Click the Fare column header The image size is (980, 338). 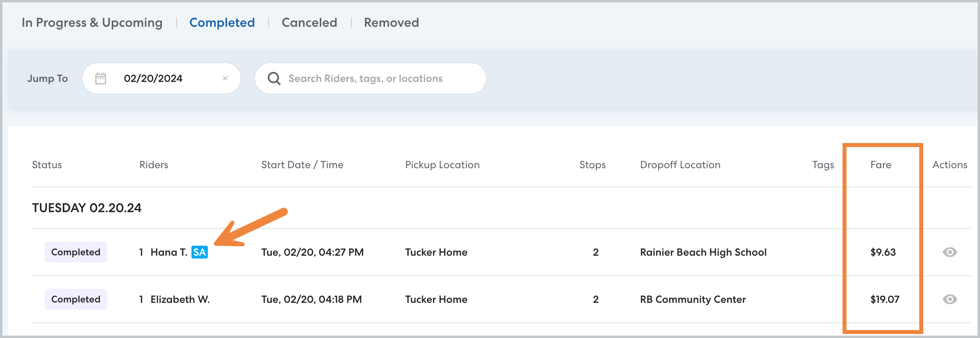point(880,165)
